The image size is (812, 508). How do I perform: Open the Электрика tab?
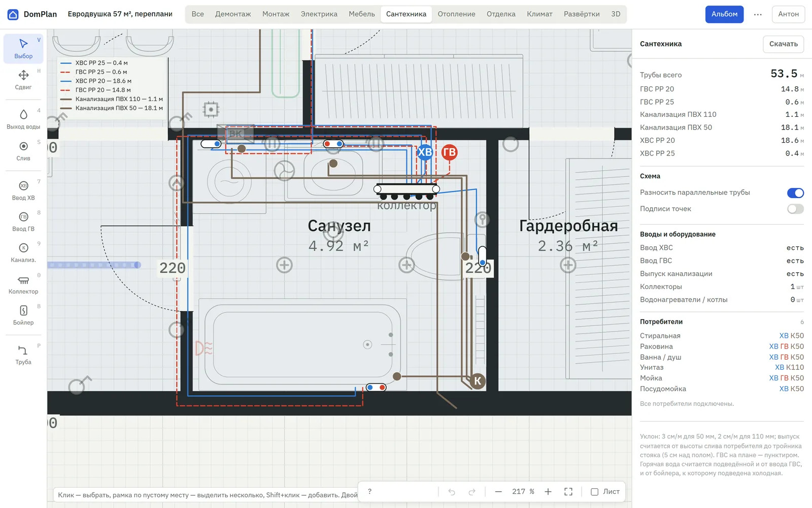point(319,14)
